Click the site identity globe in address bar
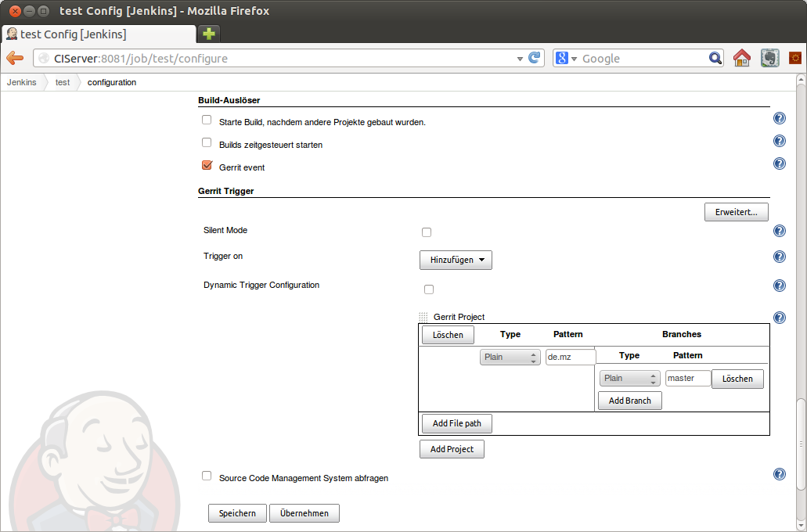 coord(45,59)
